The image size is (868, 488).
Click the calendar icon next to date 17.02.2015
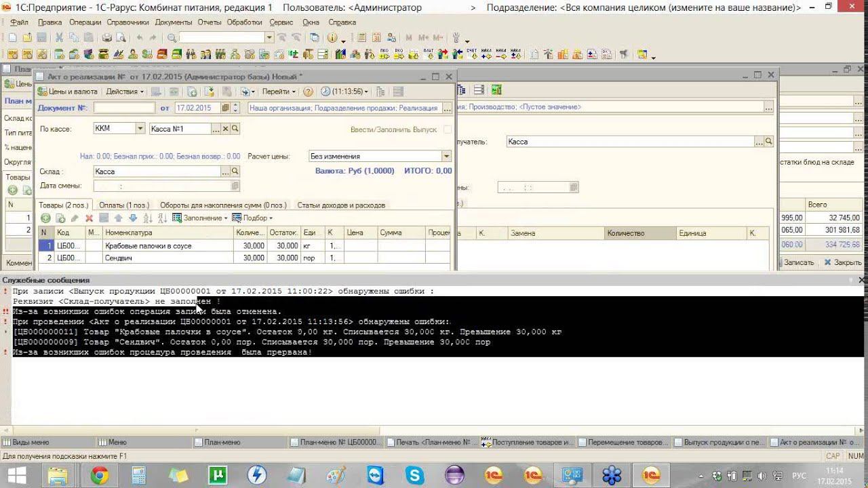point(225,108)
